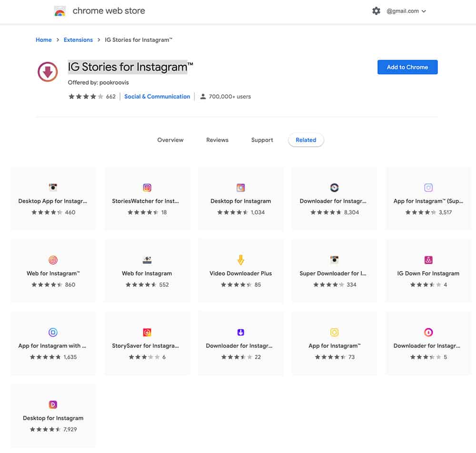Click the Chrome Web Store rainbow logo
476x453 pixels.
tap(59, 11)
